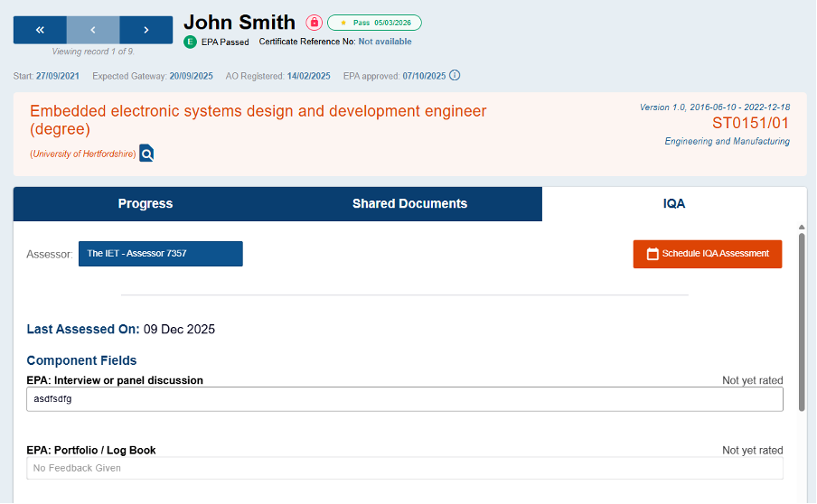Open the University of Hertfordshire document search icon
This screenshot has width=817, height=504.
pos(146,154)
